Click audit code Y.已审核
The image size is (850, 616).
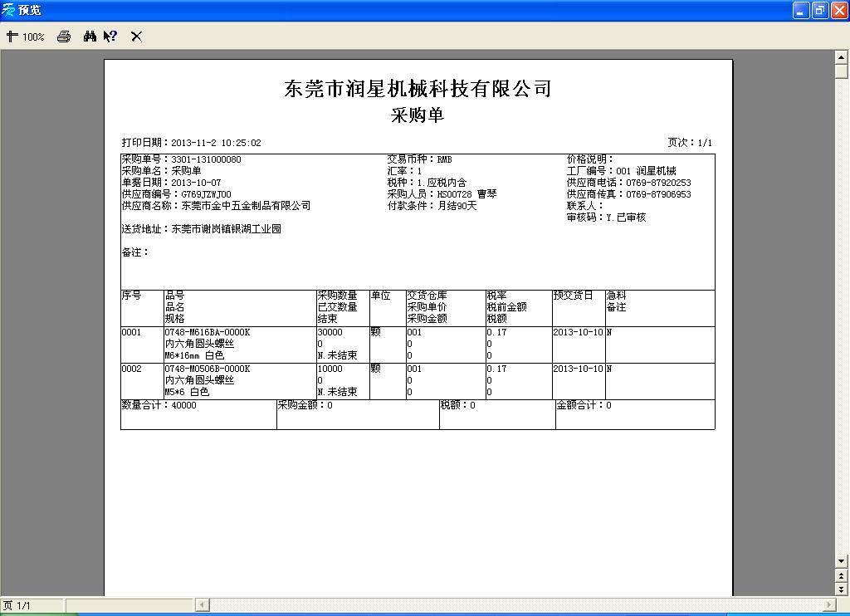click(x=626, y=218)
